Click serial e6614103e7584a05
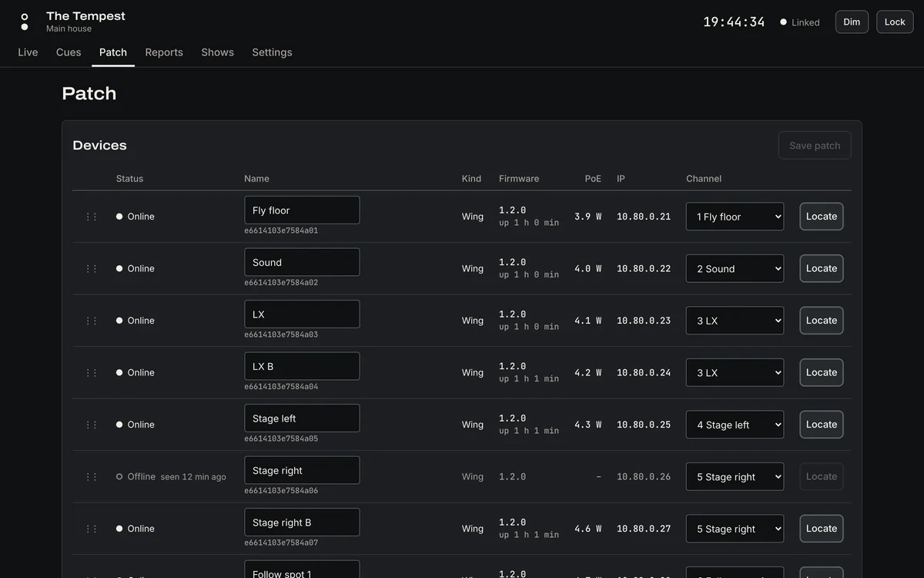The height and width of the screenshot is (578, 924). tap(281, 439)
